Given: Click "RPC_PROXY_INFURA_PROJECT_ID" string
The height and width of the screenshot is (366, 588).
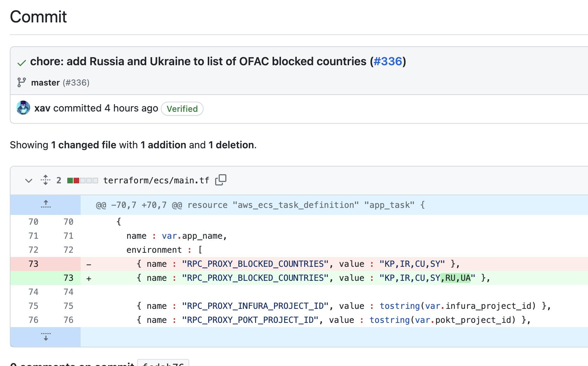Looking at the screenshot, I should tap(255, 306).
